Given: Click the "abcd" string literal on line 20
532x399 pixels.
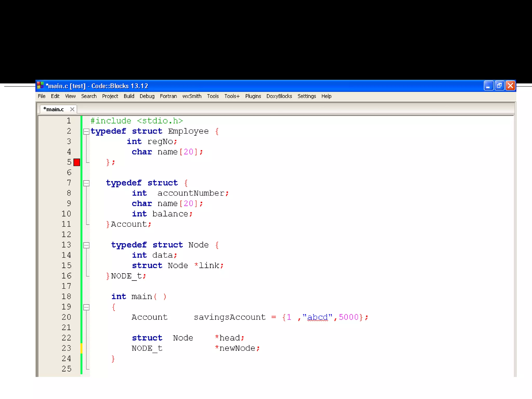Looking at the screenshot, I should tap(317, 317).
